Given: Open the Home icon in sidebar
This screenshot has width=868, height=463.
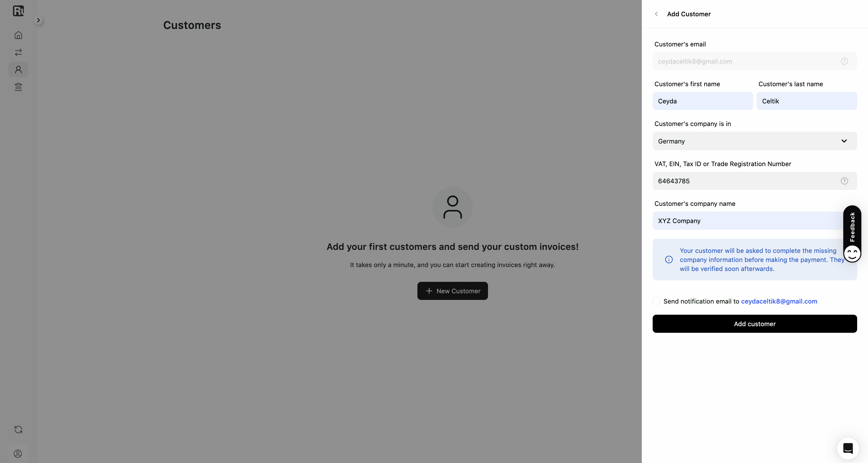Looking at the screenshot, I should pos(18,35).
